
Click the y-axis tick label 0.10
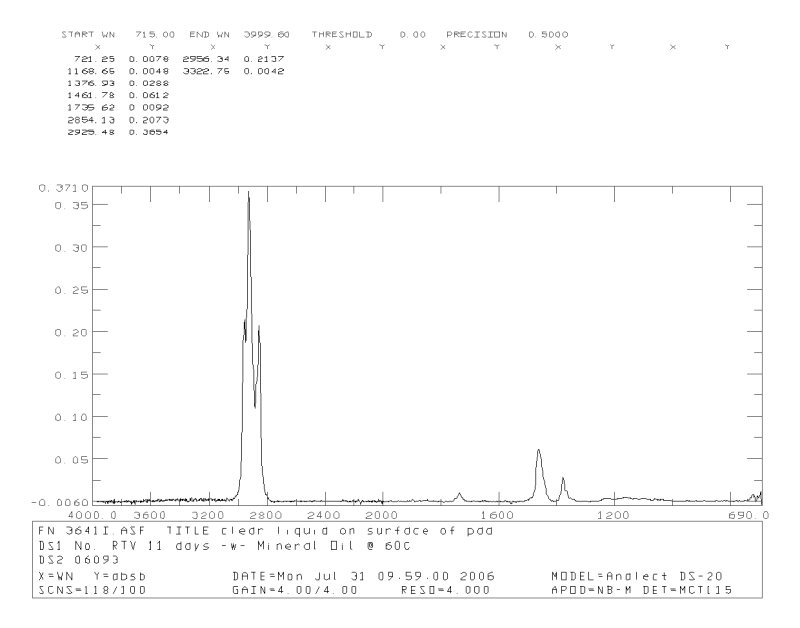coord(71,417)
